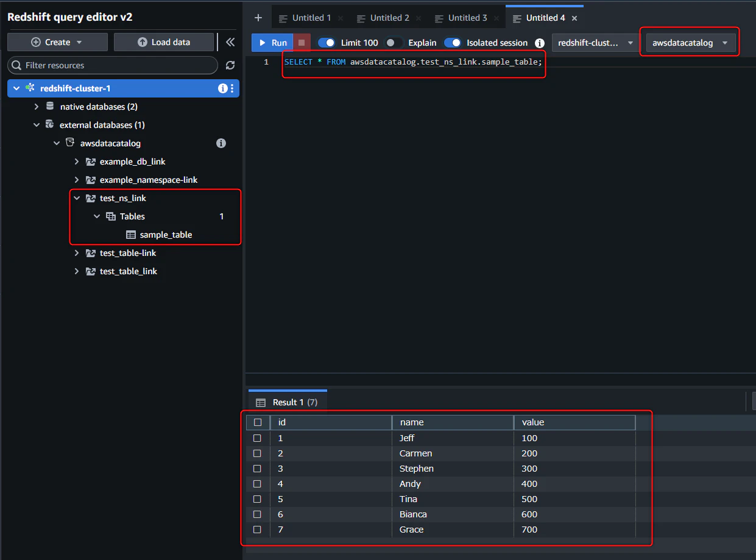The image size is (756, 560).
Task: Run the current query
Action: (272, 43)
